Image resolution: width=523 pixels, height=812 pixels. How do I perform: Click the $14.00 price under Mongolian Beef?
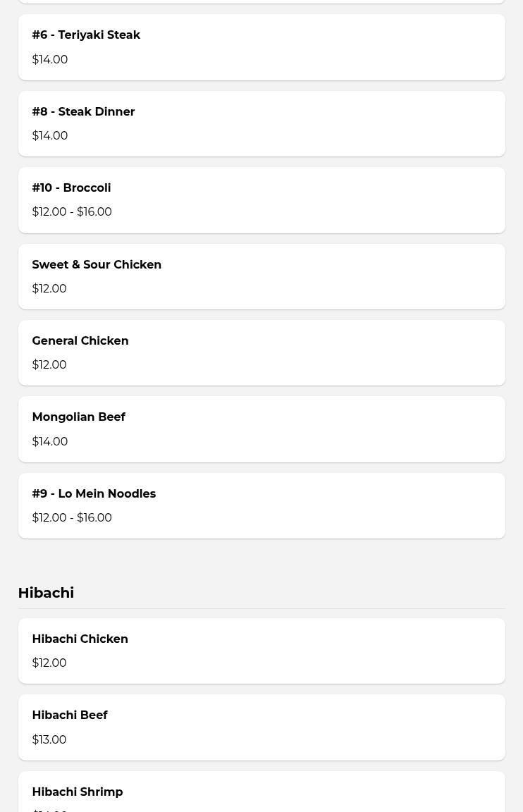click(50, 441)
